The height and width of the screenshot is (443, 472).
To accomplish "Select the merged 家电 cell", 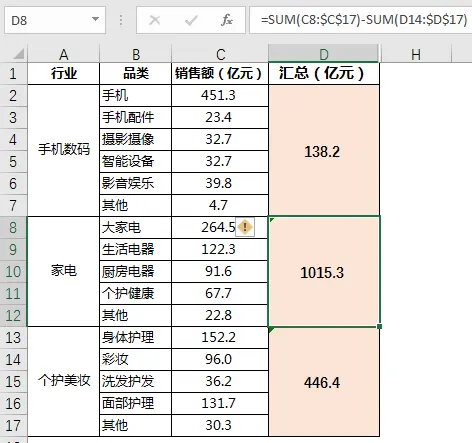I will click(64, 271).
